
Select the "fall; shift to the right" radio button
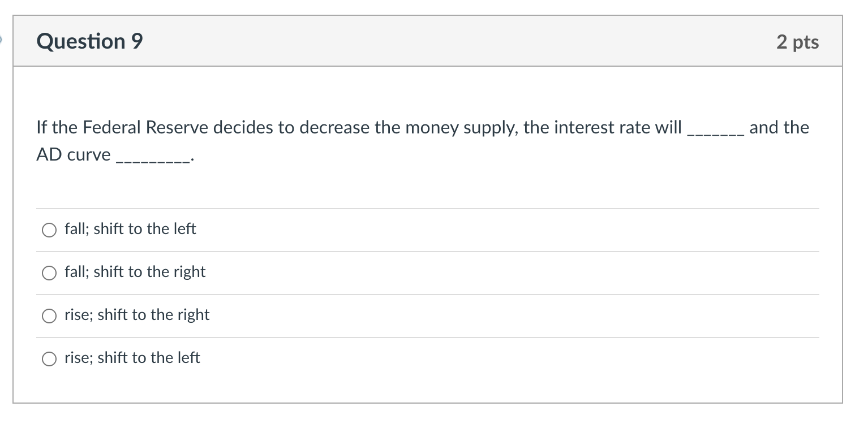point(49,273)
